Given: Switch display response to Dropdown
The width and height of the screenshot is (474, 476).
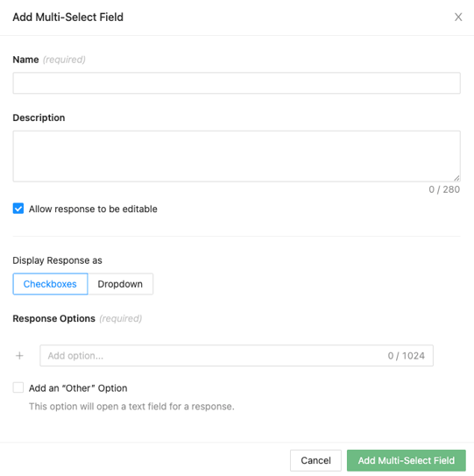Looking at the screenshot, I should pyautogui.click(x=120, y=284).
